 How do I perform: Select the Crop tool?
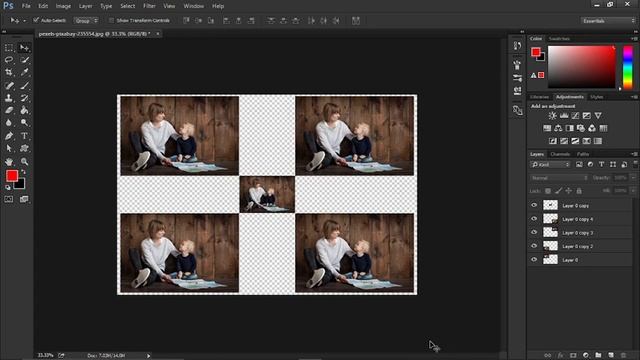[x=9, y=72]
